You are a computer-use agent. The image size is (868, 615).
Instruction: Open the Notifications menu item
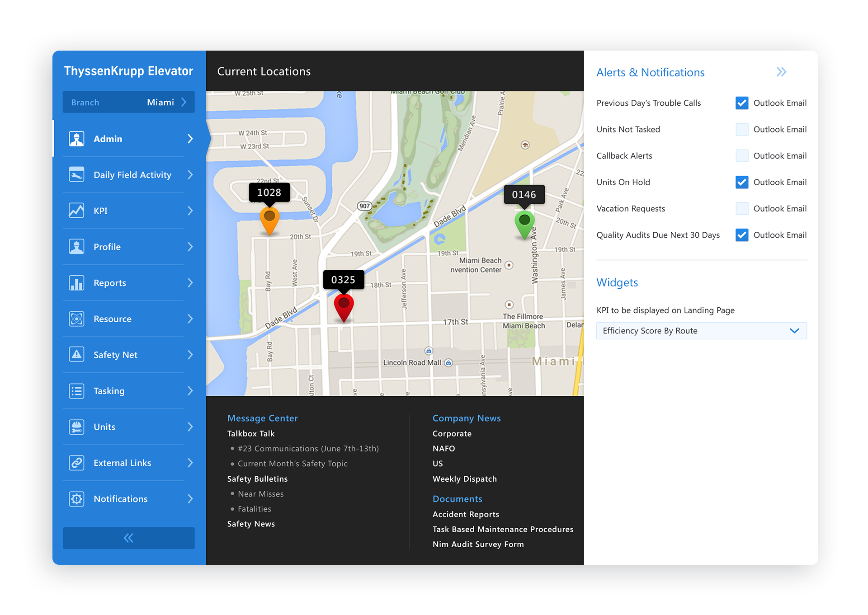(129, 499)
